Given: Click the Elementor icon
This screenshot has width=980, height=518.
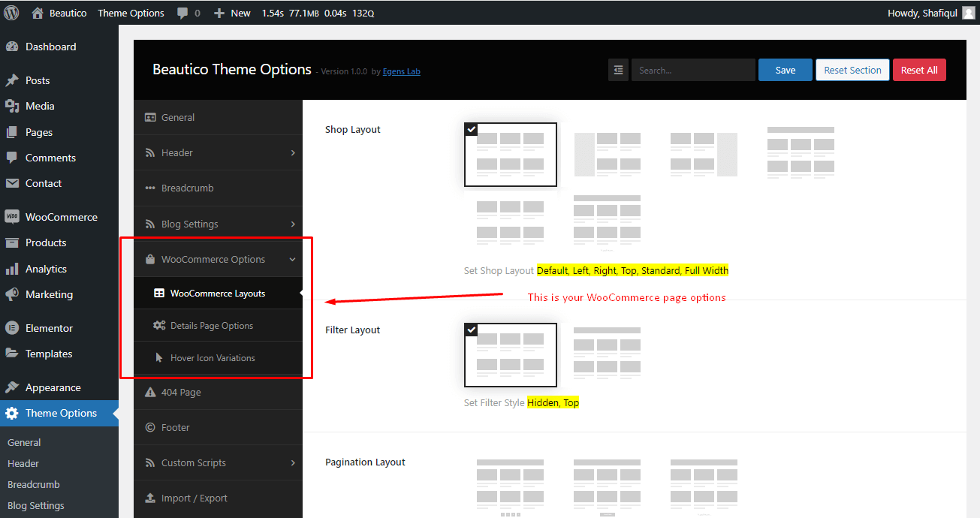Looking at the screenshot, I should pos(12,328).
